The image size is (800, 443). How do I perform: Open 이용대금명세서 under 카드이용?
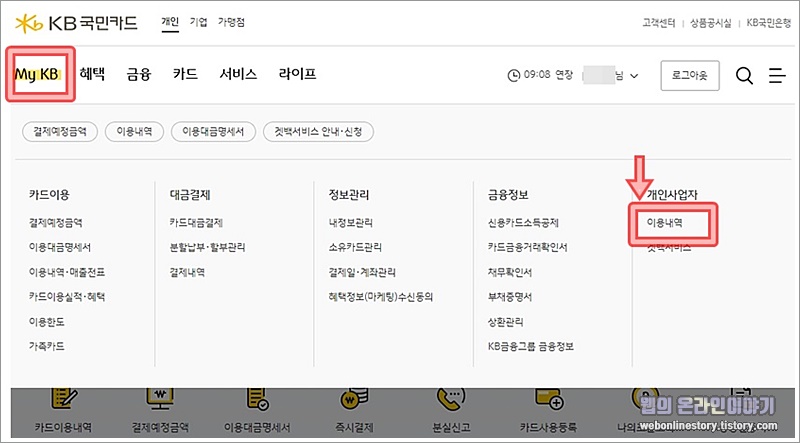pos(60,248)
